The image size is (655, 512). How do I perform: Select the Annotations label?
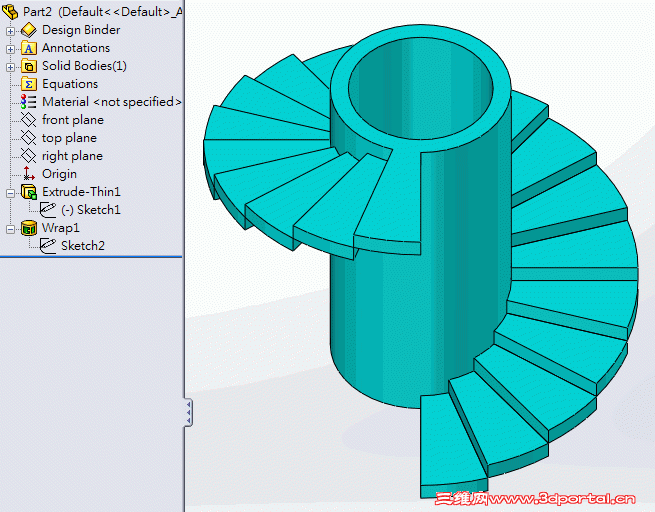coord(76,48)
